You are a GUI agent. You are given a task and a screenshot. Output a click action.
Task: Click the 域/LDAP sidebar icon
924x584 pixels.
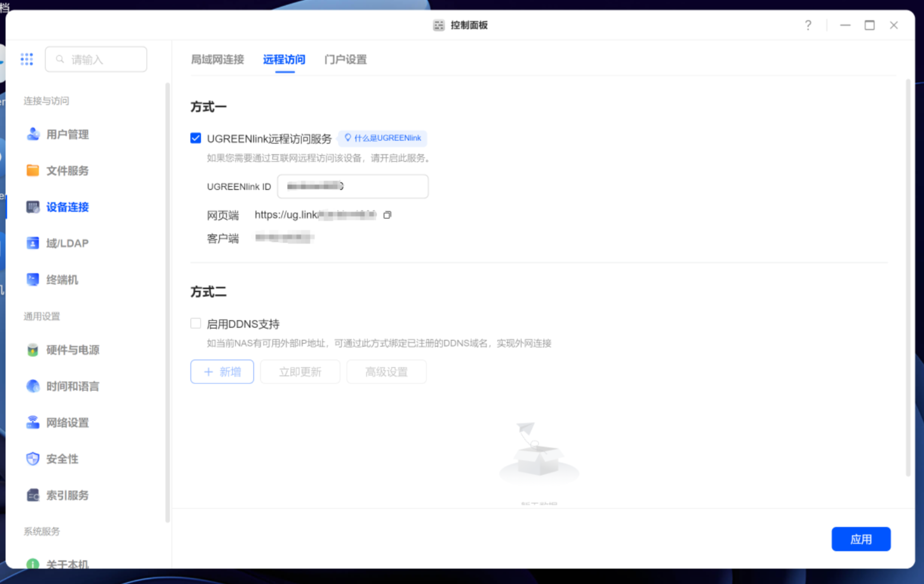33,243
